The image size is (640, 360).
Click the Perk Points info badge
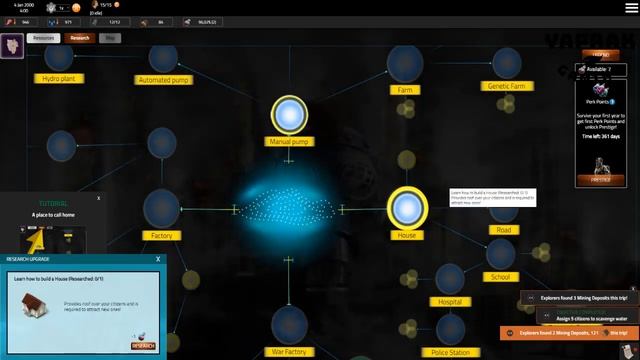612,102
